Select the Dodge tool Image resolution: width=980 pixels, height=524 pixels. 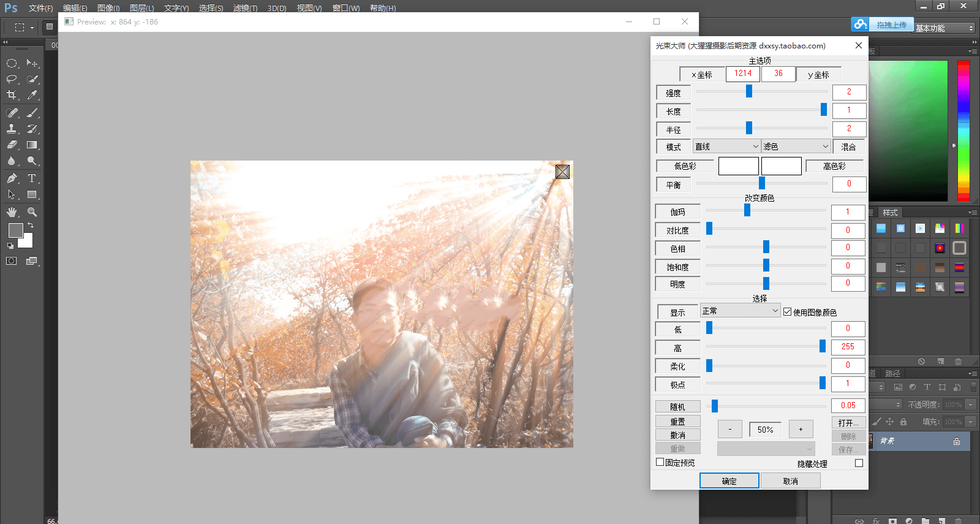coord(32,161)
